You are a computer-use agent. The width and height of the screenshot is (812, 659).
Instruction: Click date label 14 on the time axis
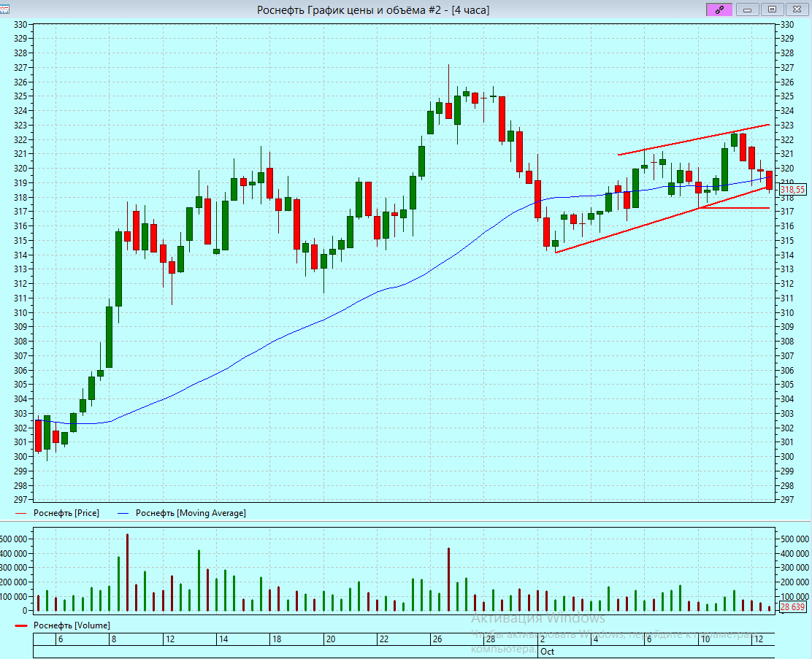pos(223,639)
